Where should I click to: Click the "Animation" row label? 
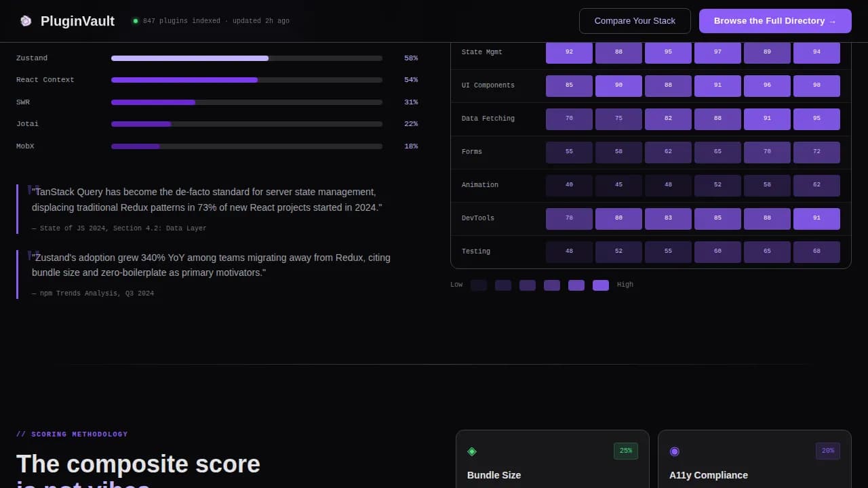point(480,185)
